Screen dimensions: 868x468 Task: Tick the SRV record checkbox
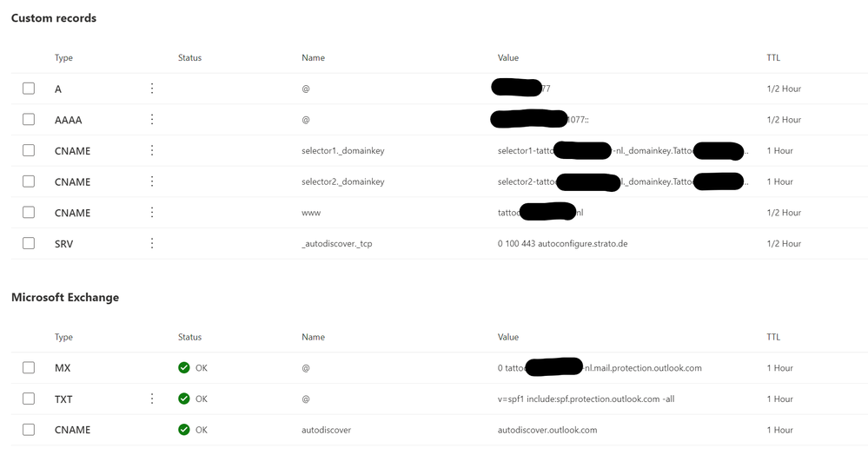point(29,243)
